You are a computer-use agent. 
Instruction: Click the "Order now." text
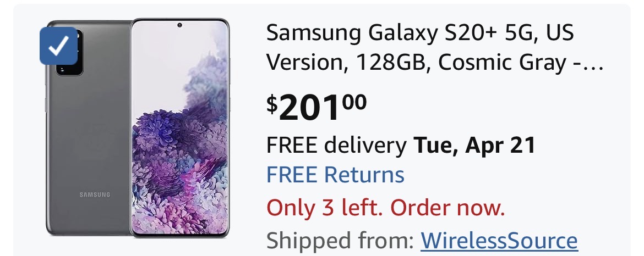pyautogui.click(x=447, y=208)
